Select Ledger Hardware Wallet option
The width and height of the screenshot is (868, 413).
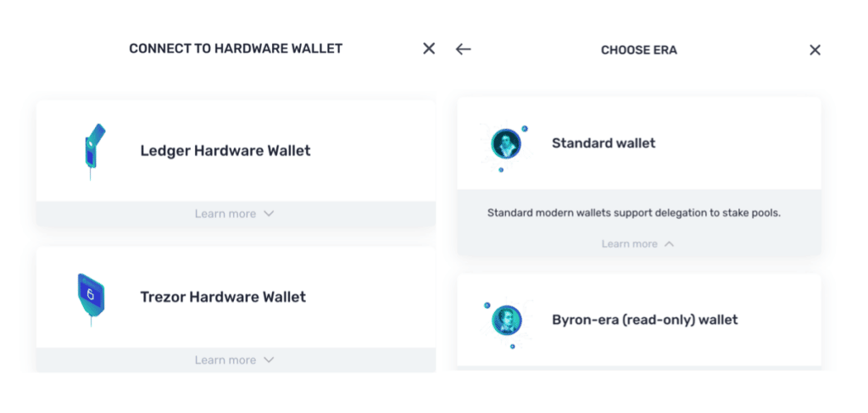225,151
